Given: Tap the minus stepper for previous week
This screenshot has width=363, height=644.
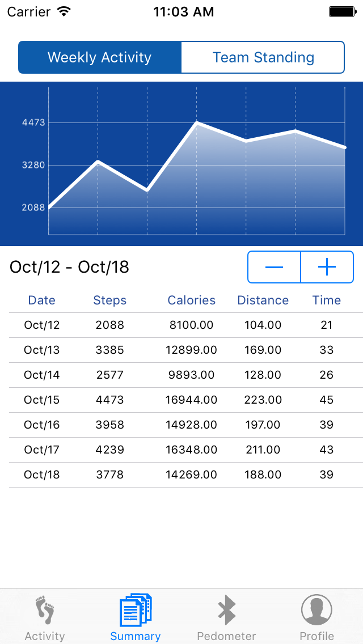Looking at the screenshot, I should 274,267.
